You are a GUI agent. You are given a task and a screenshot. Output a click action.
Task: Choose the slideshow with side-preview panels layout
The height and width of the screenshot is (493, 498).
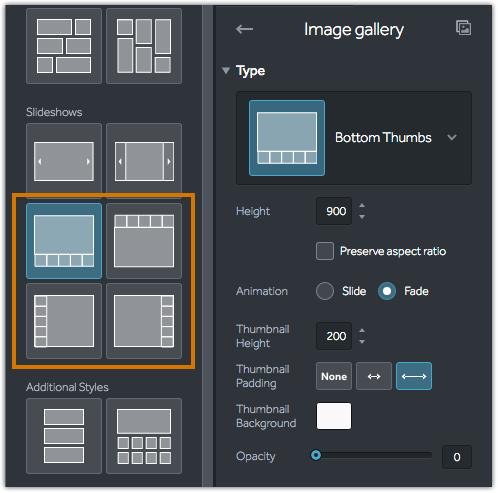144,161
